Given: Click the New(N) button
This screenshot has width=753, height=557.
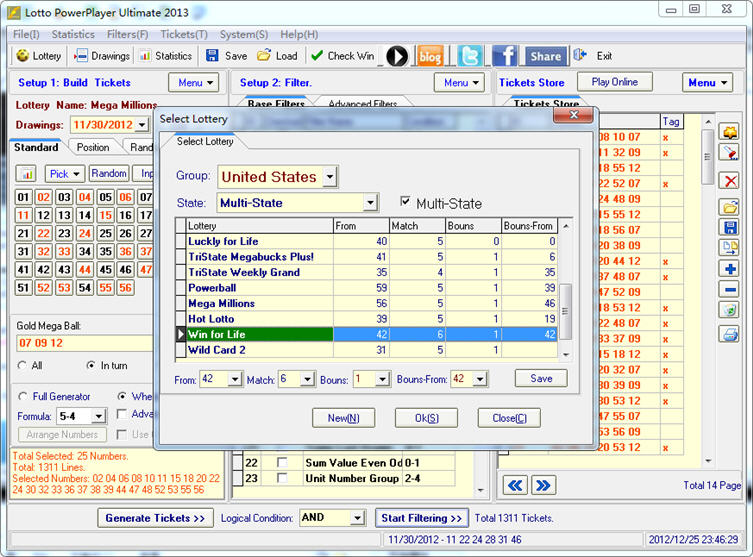Looking at the screenshot, I should click(x=344, y=418).
